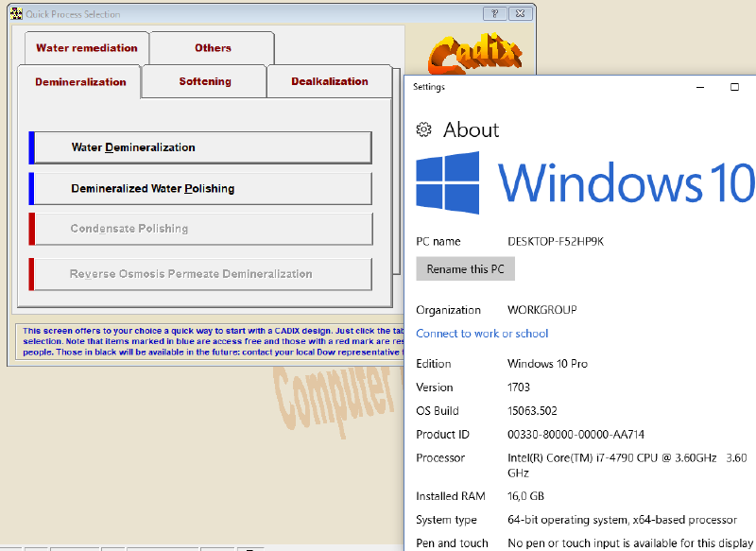Click the Settings About gear icon
This screenshot has height=551, width=756.
tap(423, 129)
